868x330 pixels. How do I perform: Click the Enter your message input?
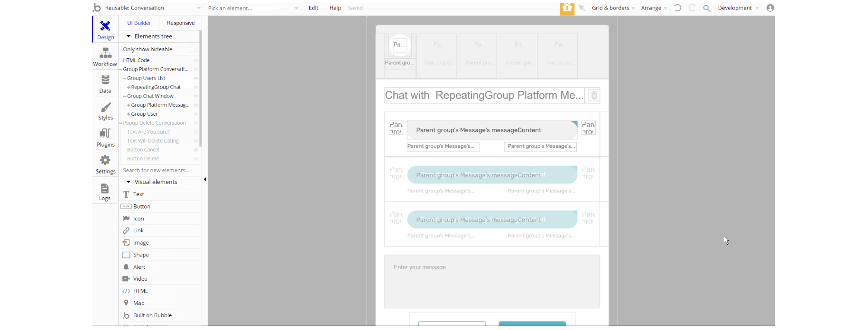[492, 282]
